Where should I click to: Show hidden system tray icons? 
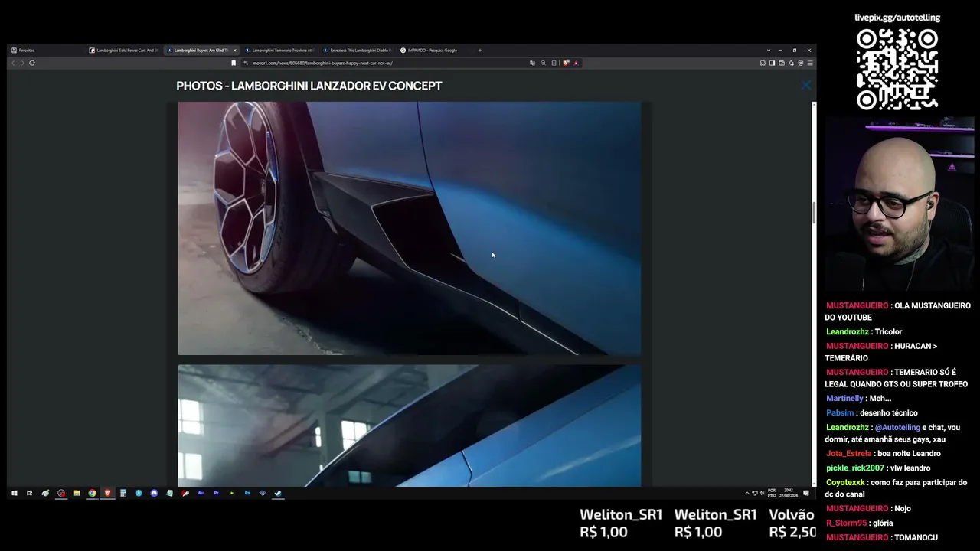pyautogui.click(x=747, y=494)
